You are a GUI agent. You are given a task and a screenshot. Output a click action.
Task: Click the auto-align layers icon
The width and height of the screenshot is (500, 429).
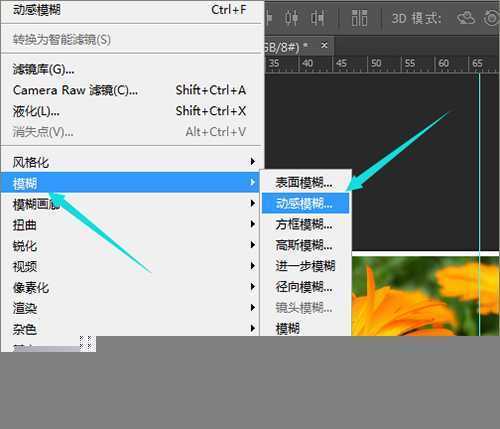pyautogui.click(x=360, y=18)
